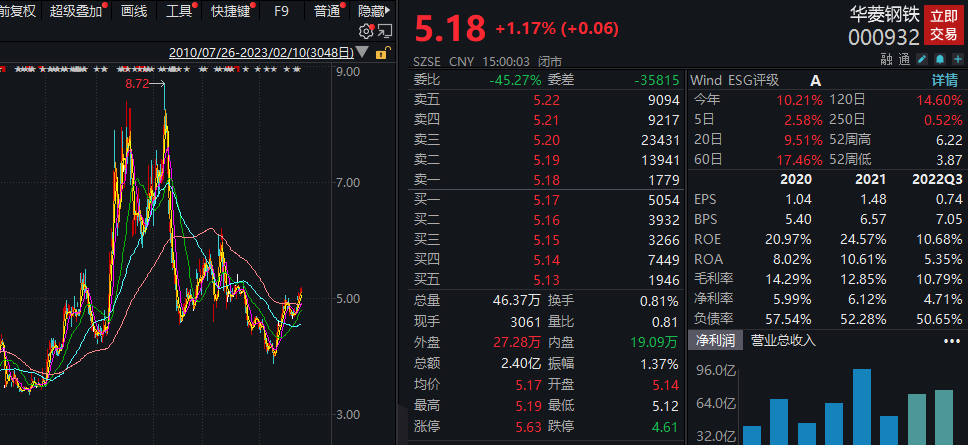Switch to the 营业总收入 tab
Screen dimensions: 968x445
[783, 340]
